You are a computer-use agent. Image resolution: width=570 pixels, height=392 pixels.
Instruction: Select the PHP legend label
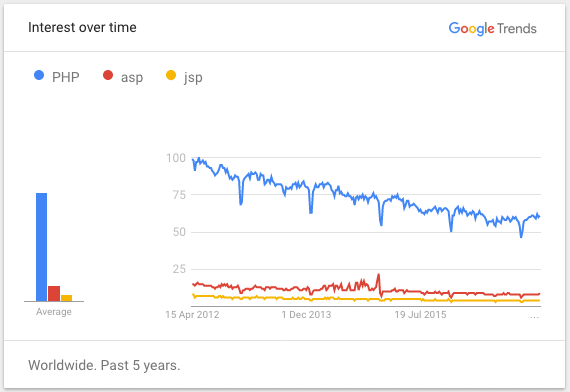(x=65, y=77)
